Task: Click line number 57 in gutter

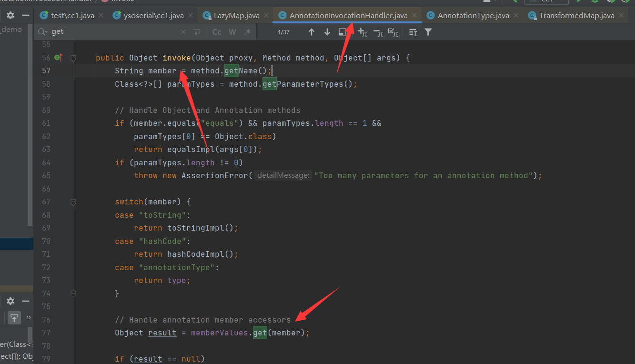Action: click(46, 71)
